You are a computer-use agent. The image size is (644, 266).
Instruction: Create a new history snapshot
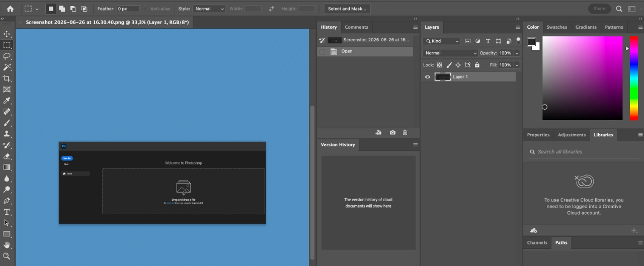(x=392, y=133)
